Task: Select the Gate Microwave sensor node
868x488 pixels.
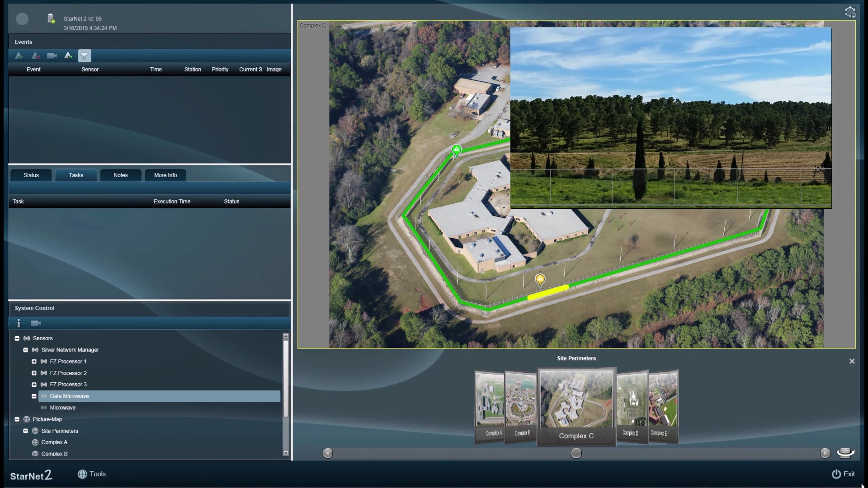Action: [x=69, y=396]
